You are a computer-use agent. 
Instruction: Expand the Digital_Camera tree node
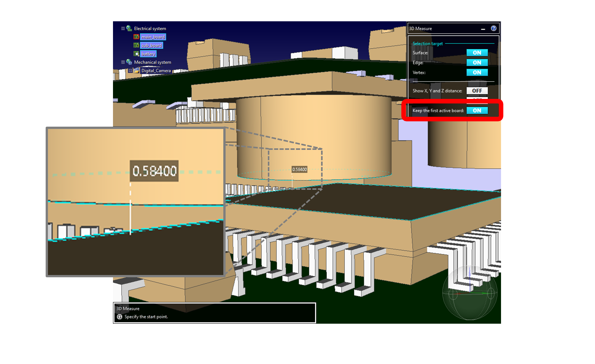click(130, 70)
